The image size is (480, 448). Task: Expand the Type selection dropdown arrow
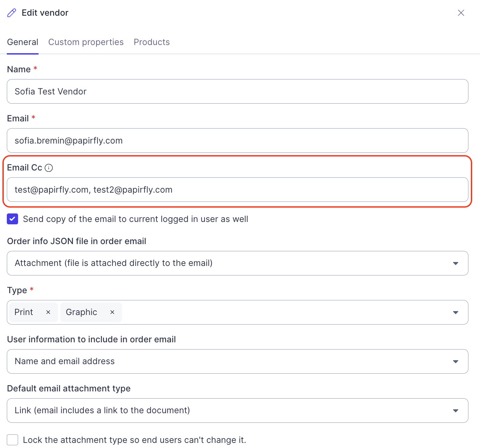455,312
